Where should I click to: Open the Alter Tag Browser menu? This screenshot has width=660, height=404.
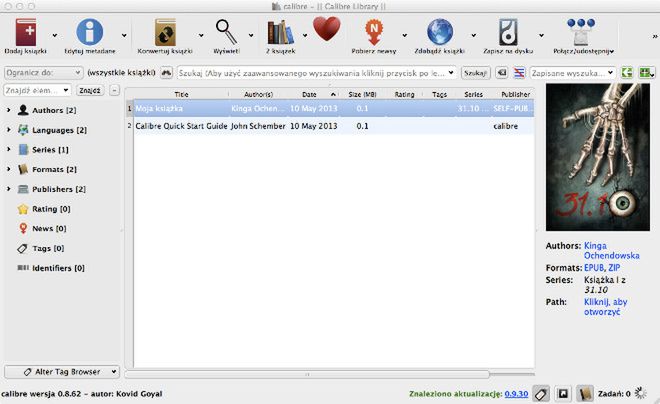[62, 372]
